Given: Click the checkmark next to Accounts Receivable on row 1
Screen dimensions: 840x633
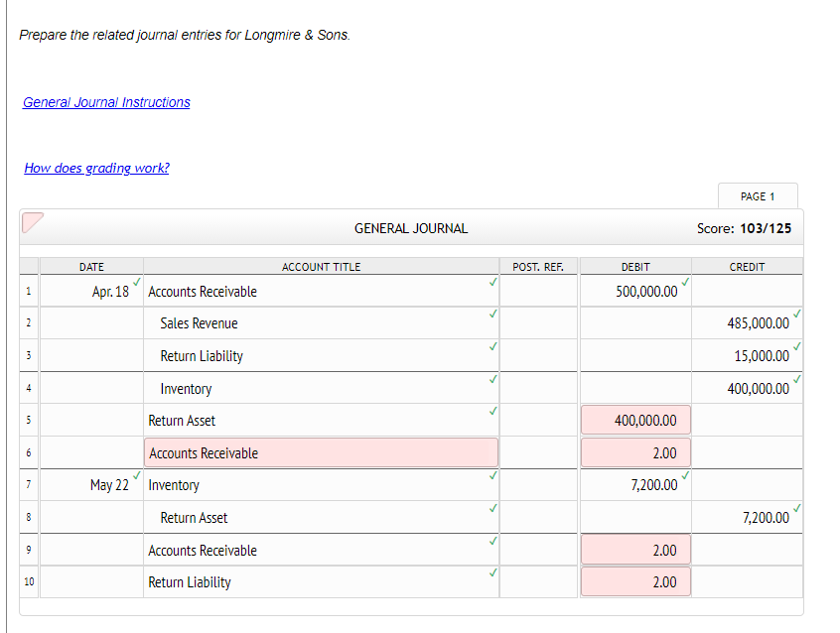Looking at the screenshot, I should pyautogui.click(x=492, y=281).
